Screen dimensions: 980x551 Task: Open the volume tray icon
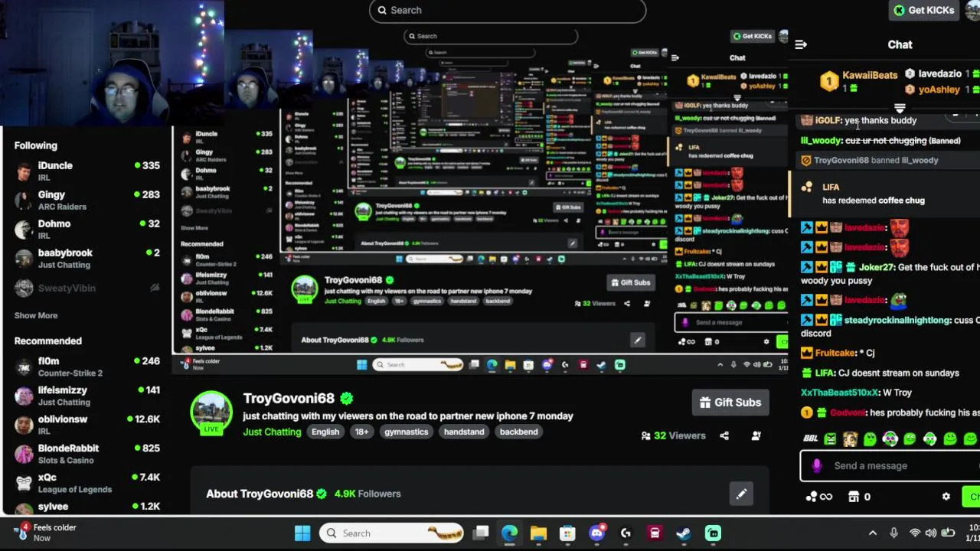[930, 533]
